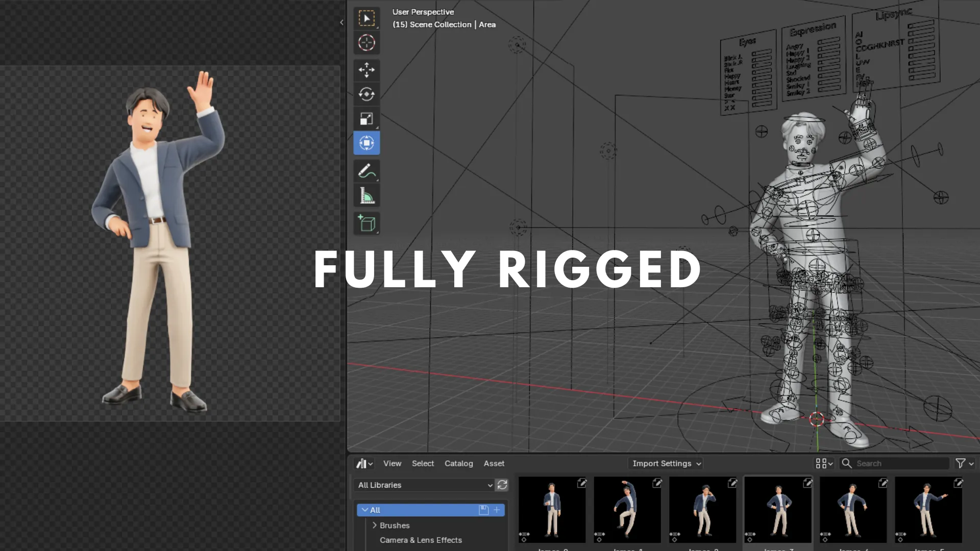Choose the Move tool
The image size is (980, 551).
coord(366,70)
